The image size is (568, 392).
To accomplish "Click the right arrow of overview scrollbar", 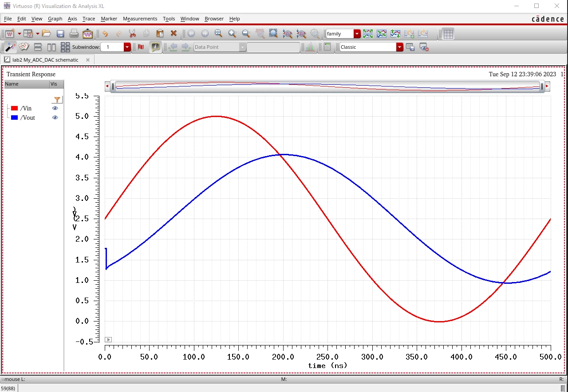I will [x=547, y=86].
